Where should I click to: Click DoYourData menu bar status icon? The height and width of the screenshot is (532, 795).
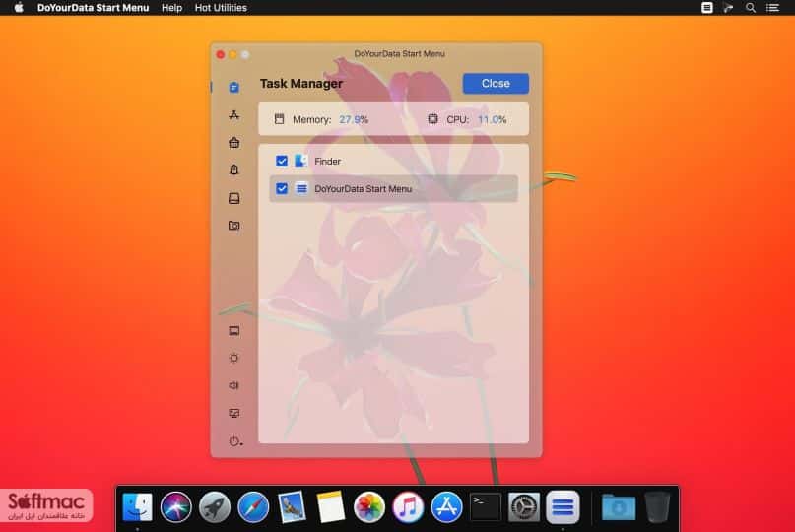[706, 8]
